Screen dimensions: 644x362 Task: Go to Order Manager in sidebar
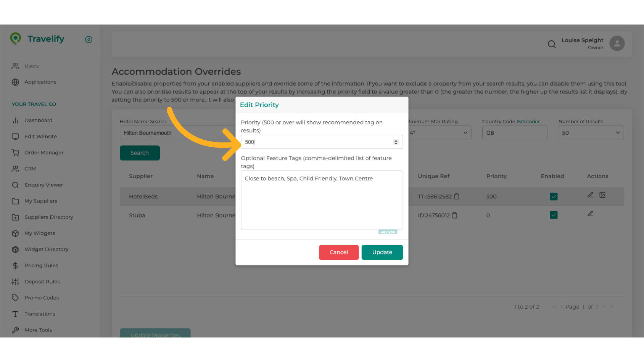click(x=44, y=153)
